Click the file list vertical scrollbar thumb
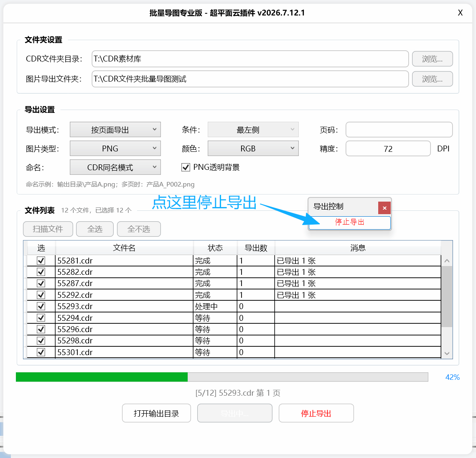476x458 pixels. pos(447,296)
